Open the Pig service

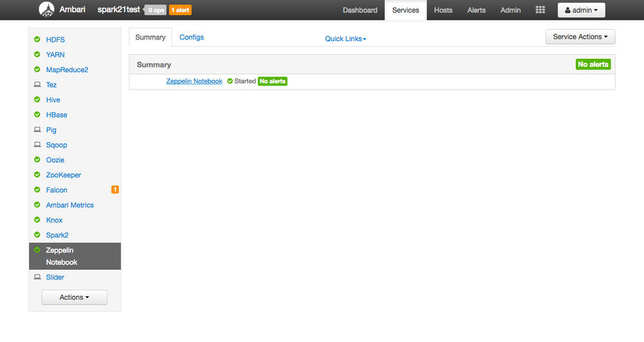(x=51, y=129)
